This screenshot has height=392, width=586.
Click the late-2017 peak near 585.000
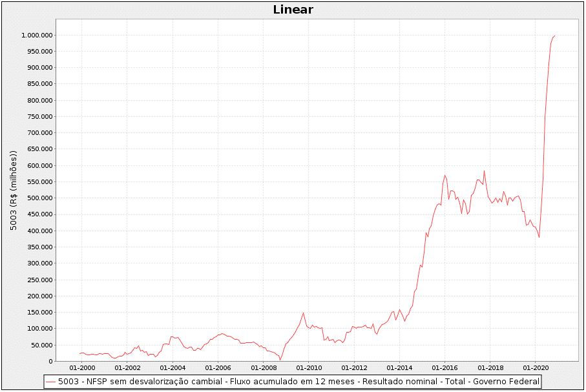(x=484, y=170)
